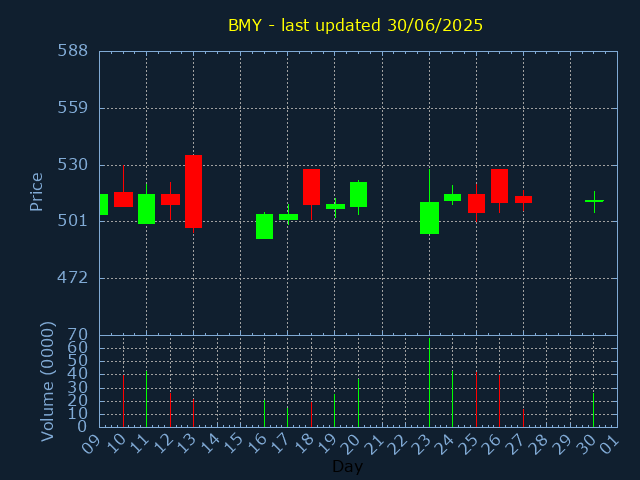Select the red candlestick for day 10

pyautogui.click(x=123, y=199)
